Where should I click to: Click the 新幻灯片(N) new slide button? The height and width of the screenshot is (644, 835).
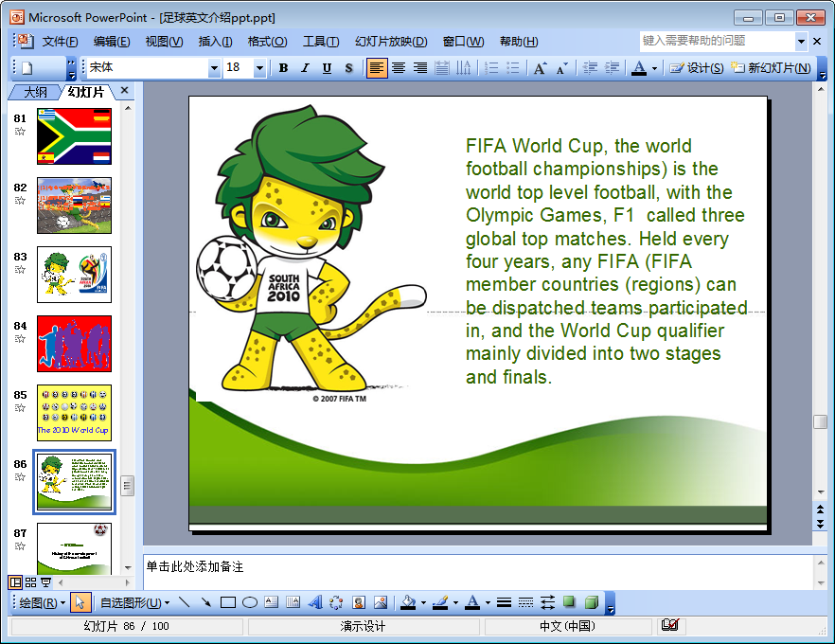click(771, 67)
